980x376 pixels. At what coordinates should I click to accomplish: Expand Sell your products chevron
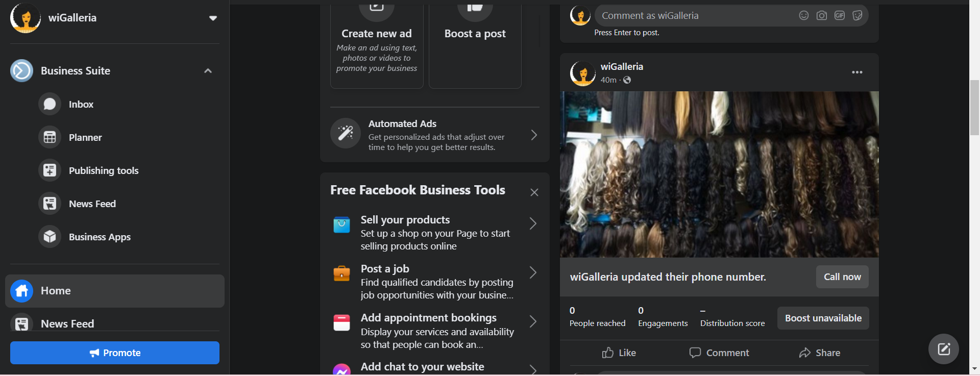[533, 223]
